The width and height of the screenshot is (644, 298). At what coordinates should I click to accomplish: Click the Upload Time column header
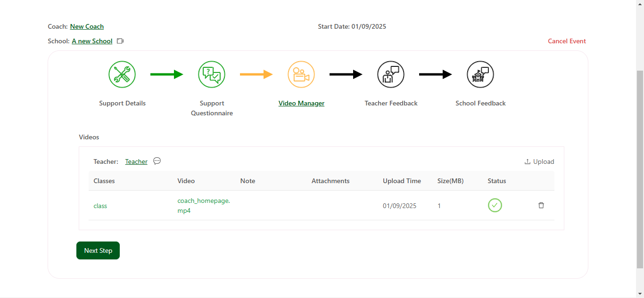(x=402, y=181)
